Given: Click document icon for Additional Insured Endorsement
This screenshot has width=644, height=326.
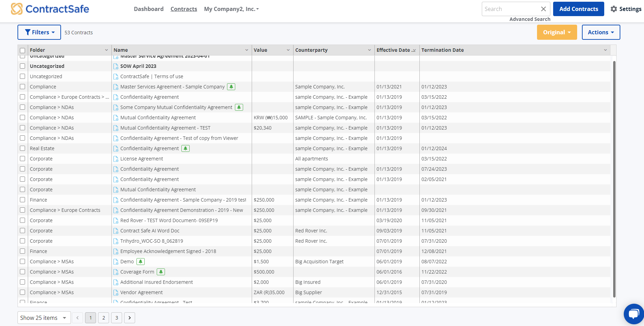Looking at the screenshot, I should coord(116,282).
